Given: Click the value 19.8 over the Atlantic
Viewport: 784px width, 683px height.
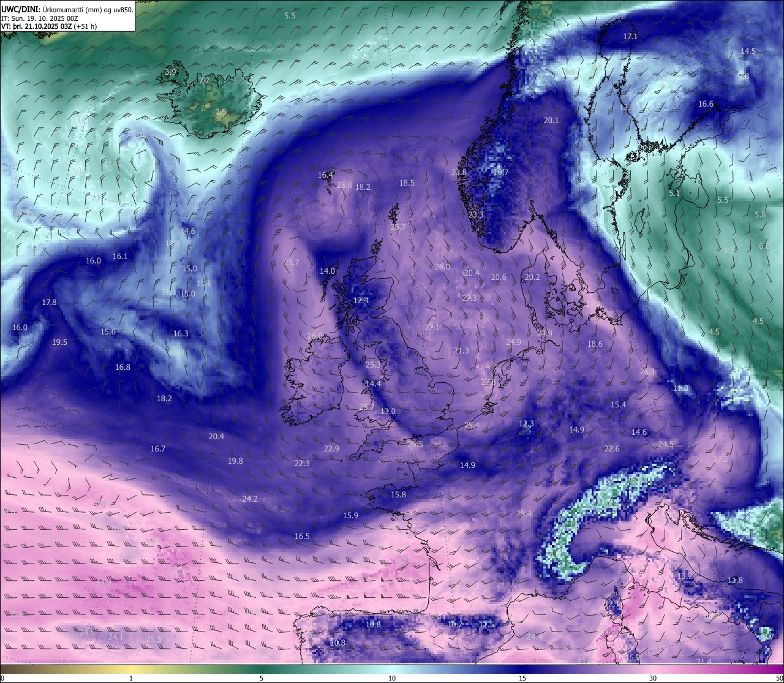Looking at the screenshot, I should point(235,461).
